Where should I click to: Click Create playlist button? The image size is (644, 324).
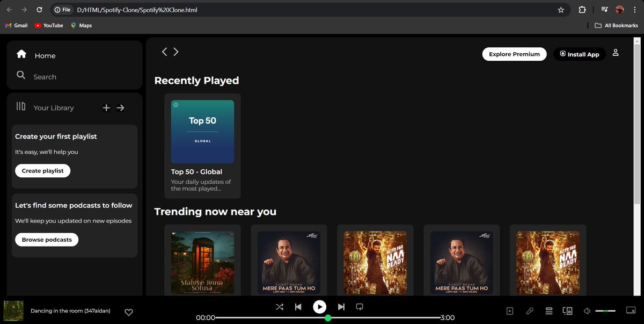coord(42,171)
